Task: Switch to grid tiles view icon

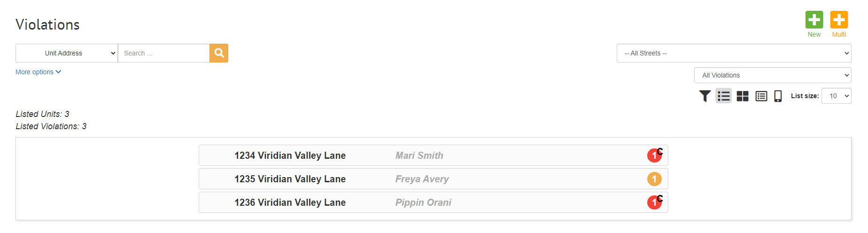Action: (x=743, y=96)
